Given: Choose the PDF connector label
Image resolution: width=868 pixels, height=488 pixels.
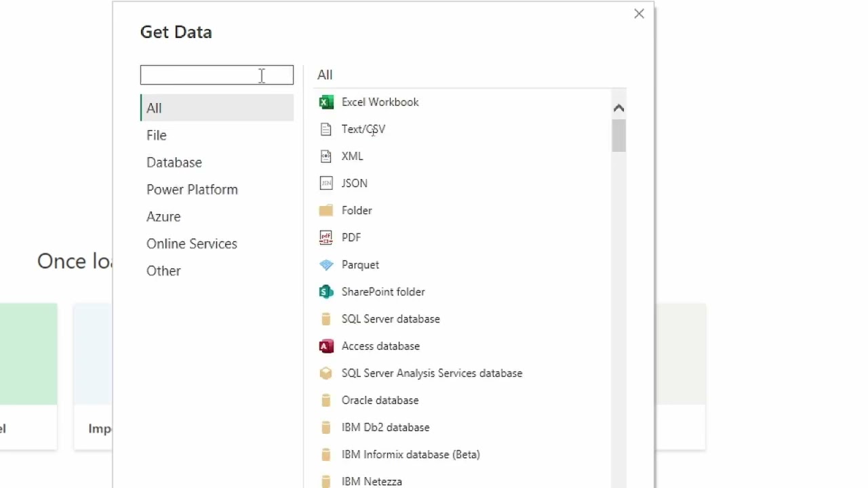Looking at the screenshot, I should [x=351, y=238].
